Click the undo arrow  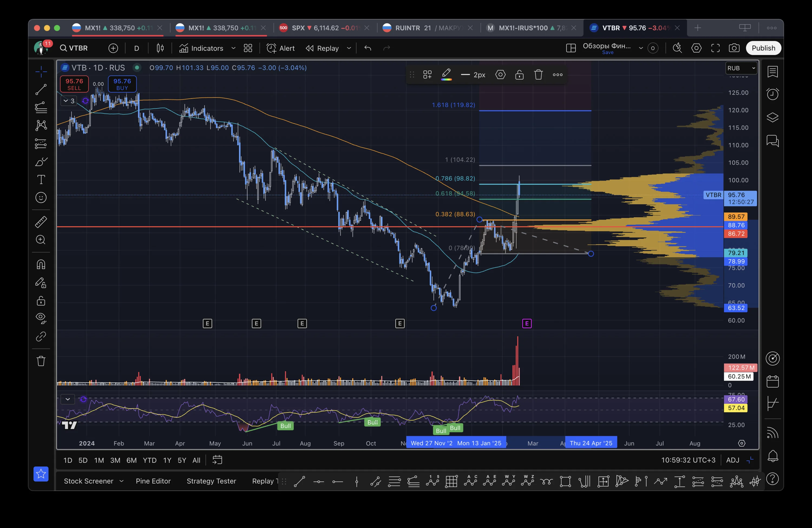pyautogui.click(x=368, y=48)
